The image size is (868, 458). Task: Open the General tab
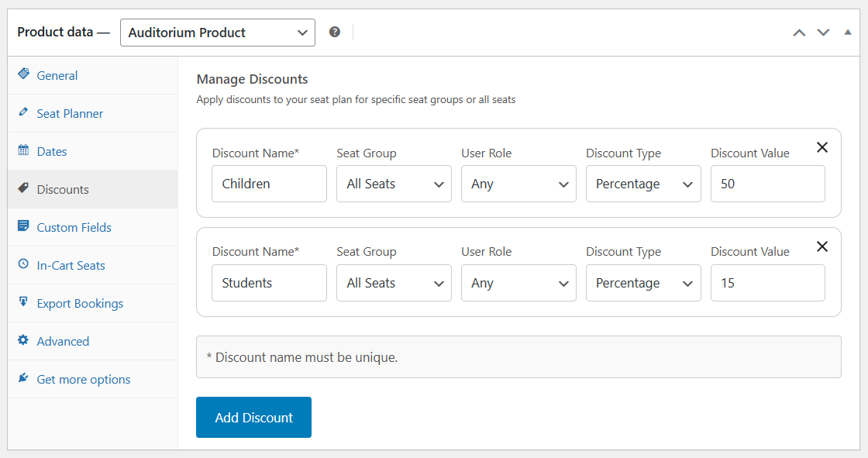57,76
